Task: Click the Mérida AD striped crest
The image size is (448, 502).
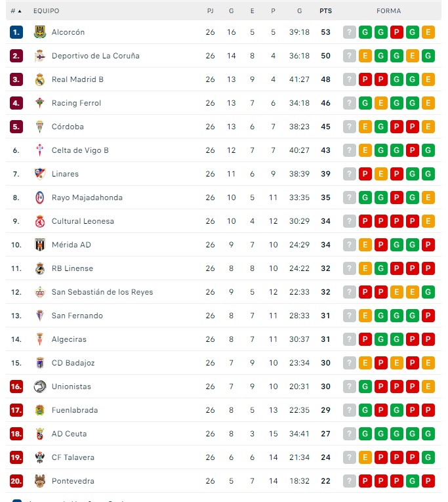Action: coord(39,245)
